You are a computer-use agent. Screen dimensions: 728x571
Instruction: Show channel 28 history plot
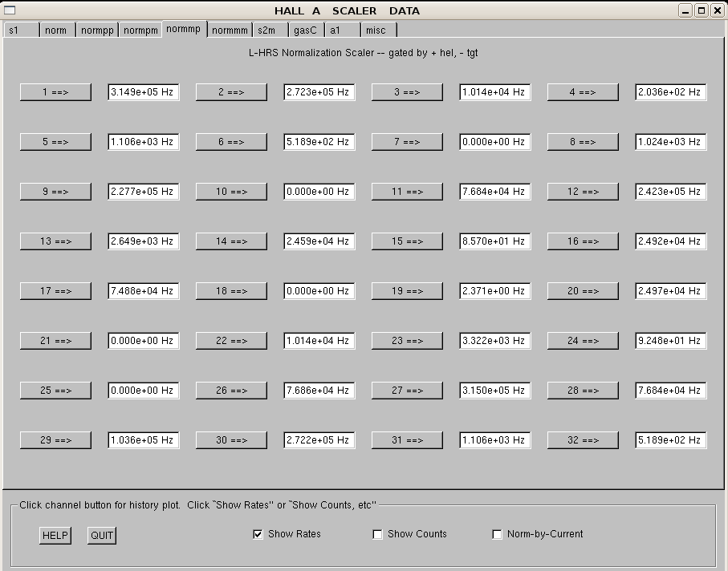coord(583,390)
